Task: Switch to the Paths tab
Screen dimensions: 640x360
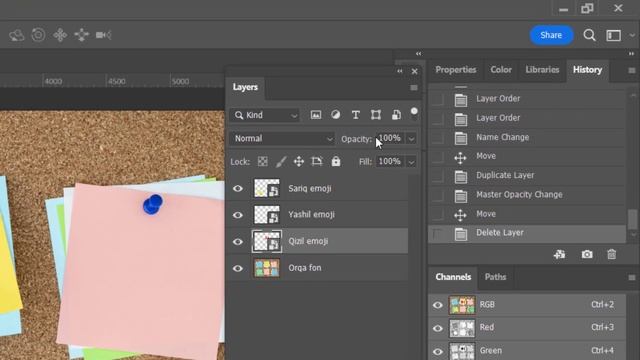Action: tap(496, 277)
